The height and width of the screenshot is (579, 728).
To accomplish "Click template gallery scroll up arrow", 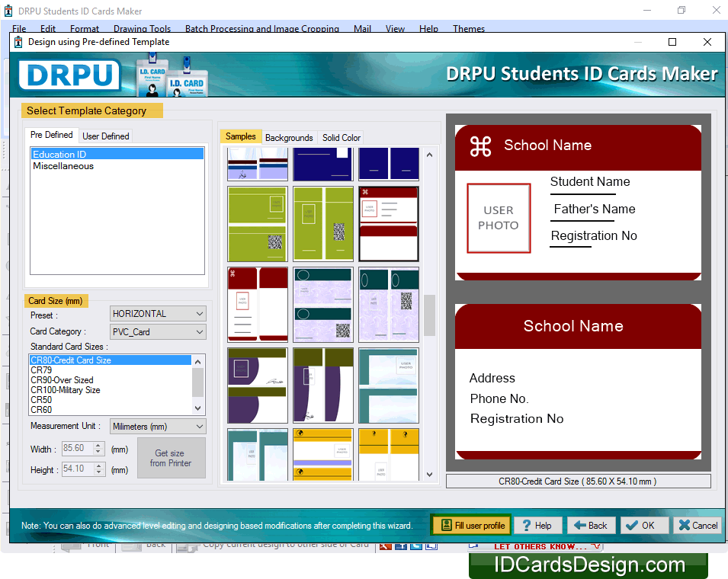I will point(429,155).
